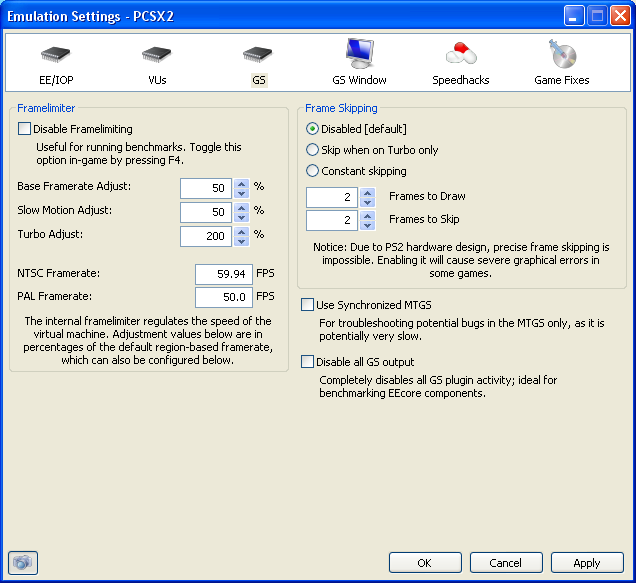
Task: Open the VUs chip icon page
Action: point(157,54)
